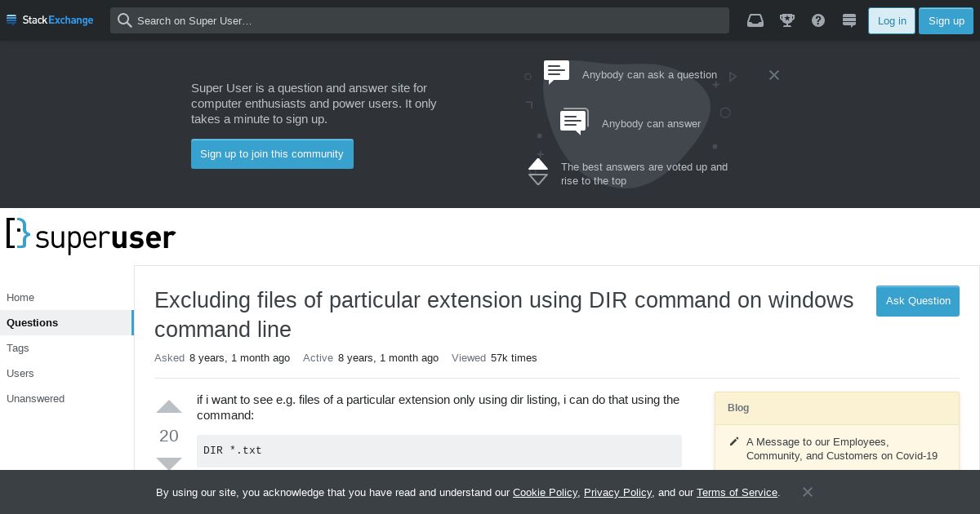
Task: Click 'Viewed 57k times' text
Action: click(494, 358)
